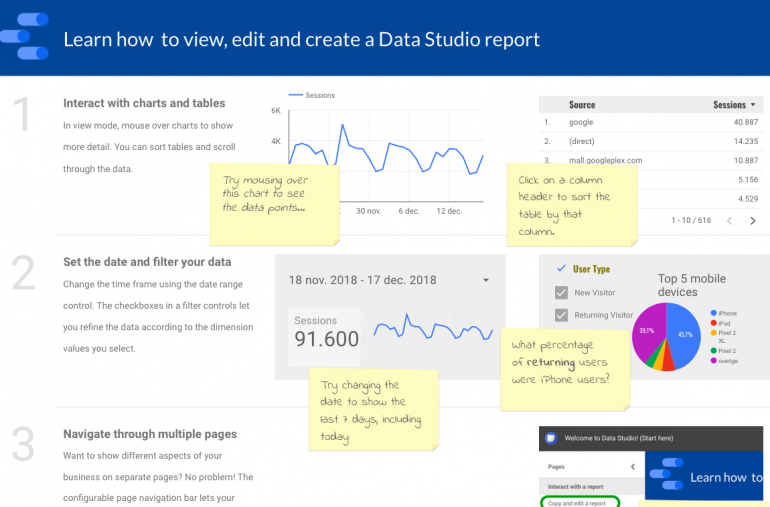The image size is (770, 507).
Task: Click the User Type filter checkmark
Action: (561, 268)
